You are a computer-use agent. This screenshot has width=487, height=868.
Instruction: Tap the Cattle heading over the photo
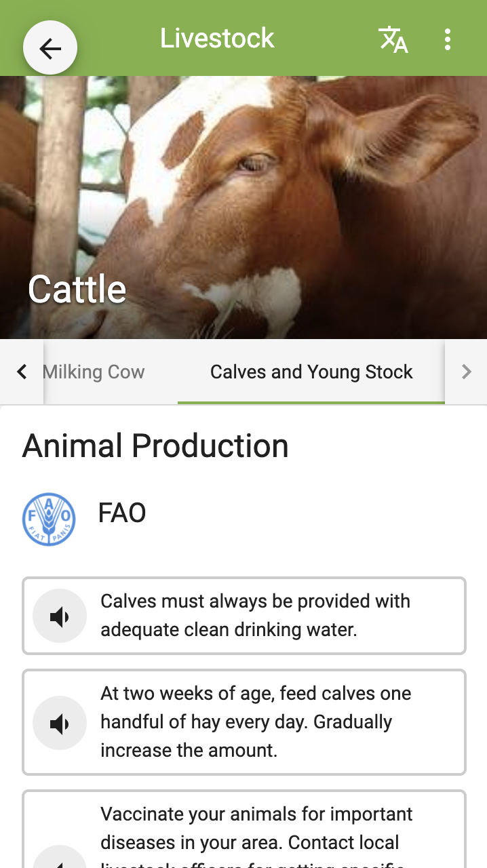77,290
